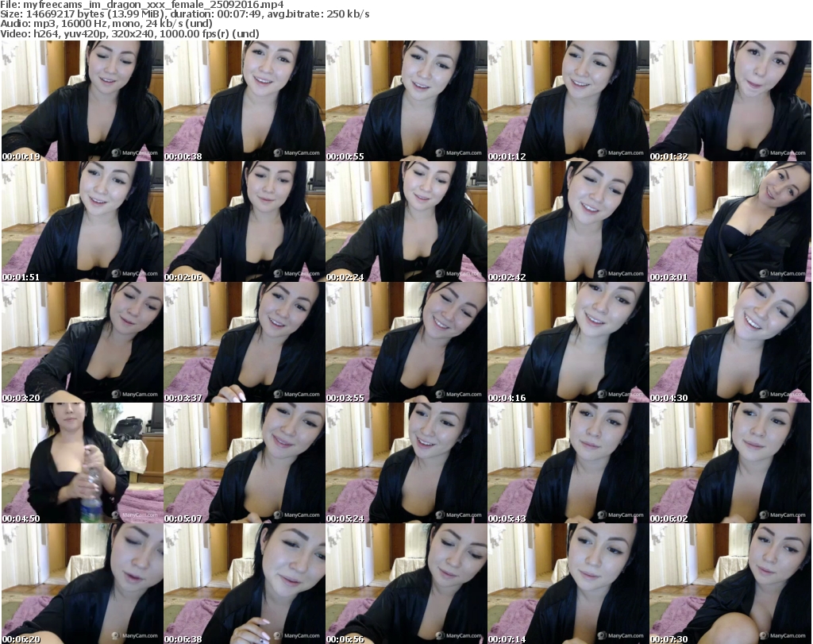
Task: Select the Audio mp3 16000 Hz info line
Action: pyautogui.click(x=106, y=23)
